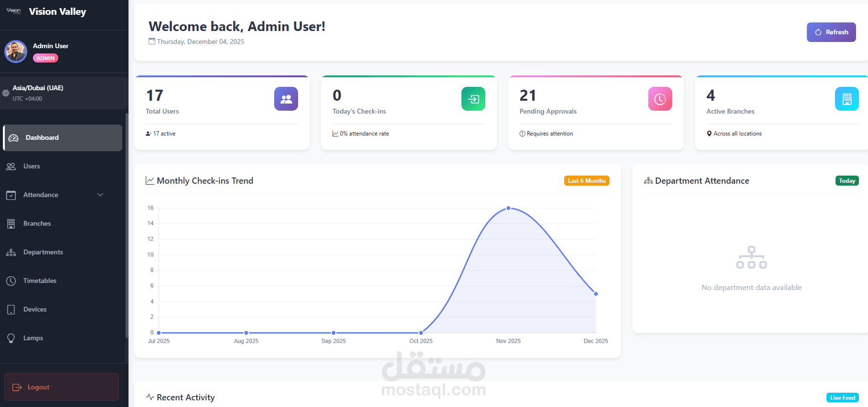Click the ADMIN role badge

pyautogui.click(x=45, y=58)
